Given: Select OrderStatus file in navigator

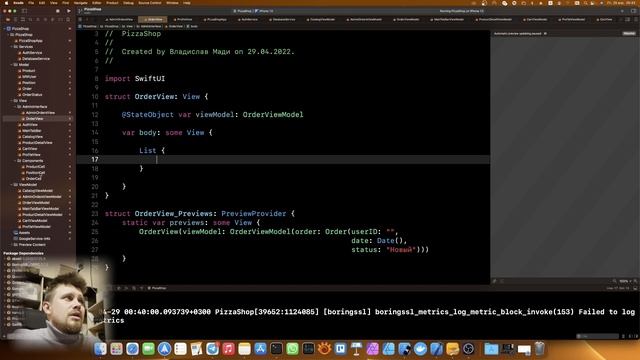Looking at the screenshot, I should point(32,94).
